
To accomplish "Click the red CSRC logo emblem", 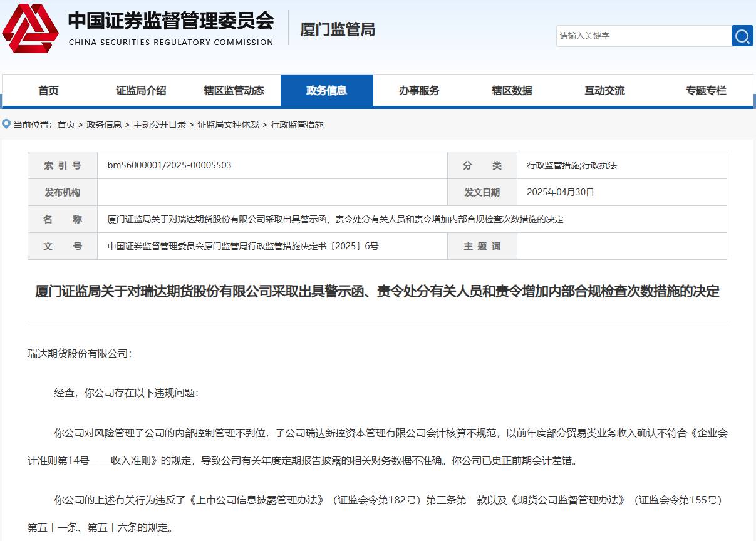I will click(x=30, y=29).
